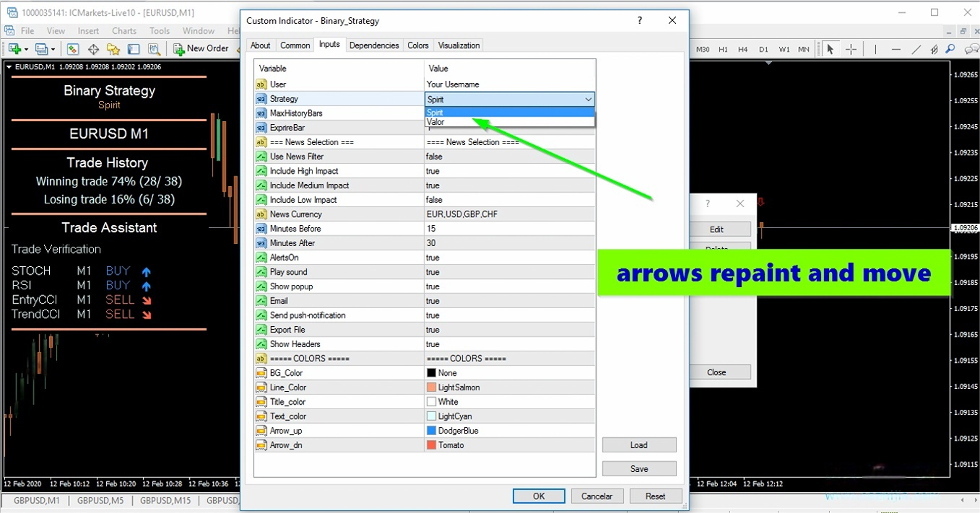Click the MetaTrader icon beside File menu
The width and height of the screenshot is (980, 513).
[10, 31]
